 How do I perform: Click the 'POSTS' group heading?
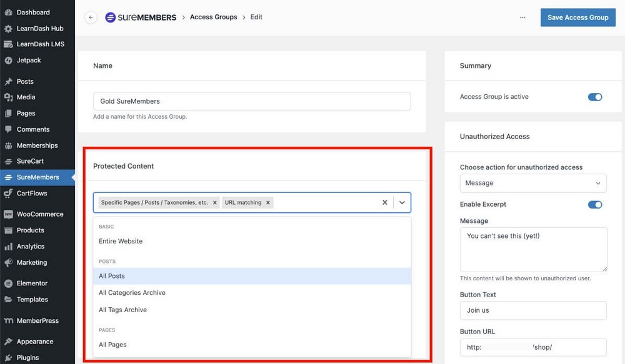pos(107,262)
